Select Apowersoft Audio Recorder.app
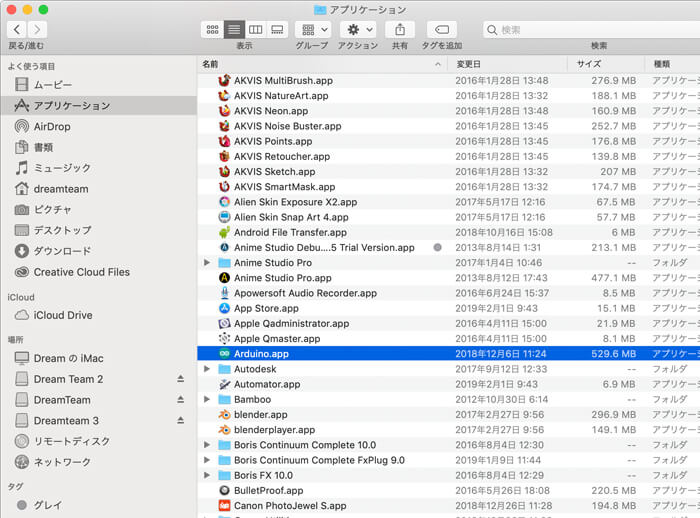This screenshot has height=518, width=700. (x=449, y=293)
